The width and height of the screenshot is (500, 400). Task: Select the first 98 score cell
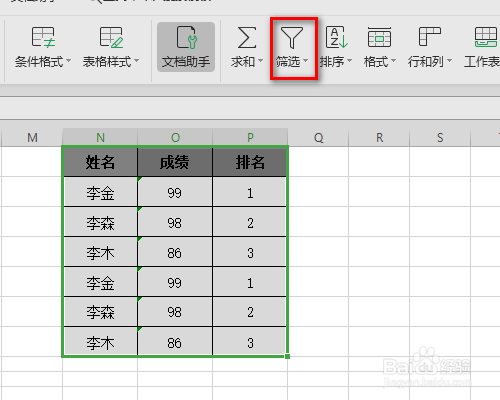(175, 223)
